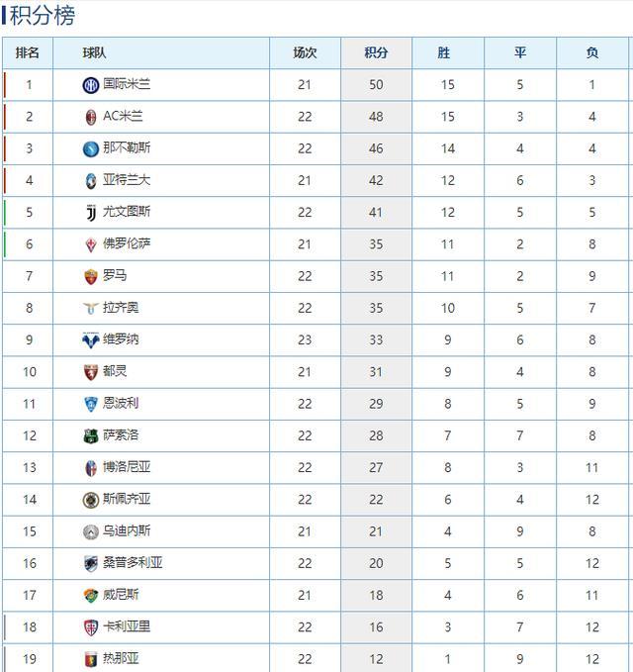This screenshot has width=633, height=672.
Task: Click the 负 column header
Action: click(592, 52)
